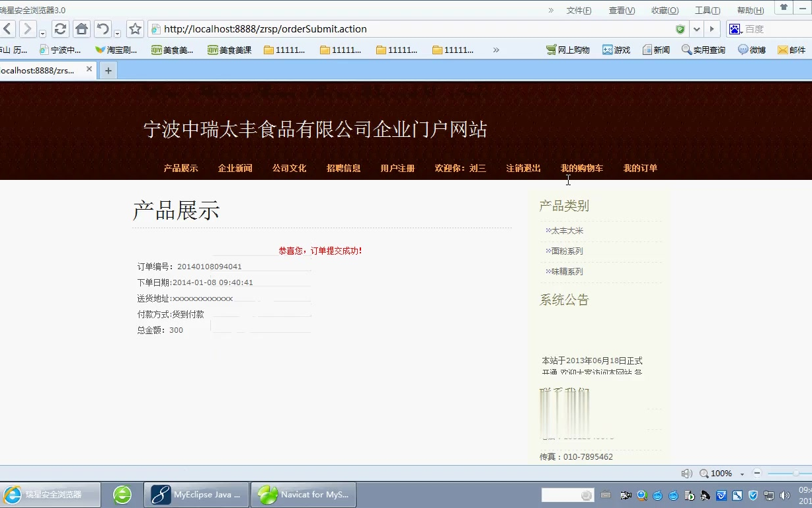Open the 我的订单 orders page
This screenshot has width=812, height=508.
click(x=639, y=168)
